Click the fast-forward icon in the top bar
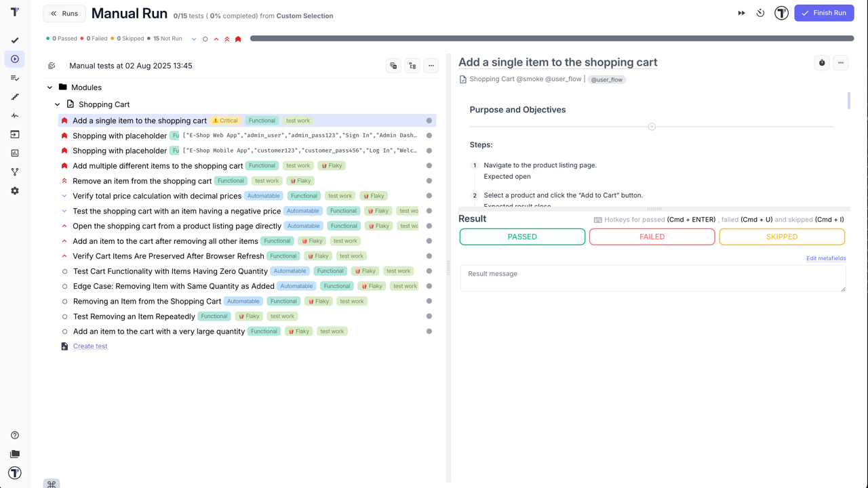 (x=741, y=12)
